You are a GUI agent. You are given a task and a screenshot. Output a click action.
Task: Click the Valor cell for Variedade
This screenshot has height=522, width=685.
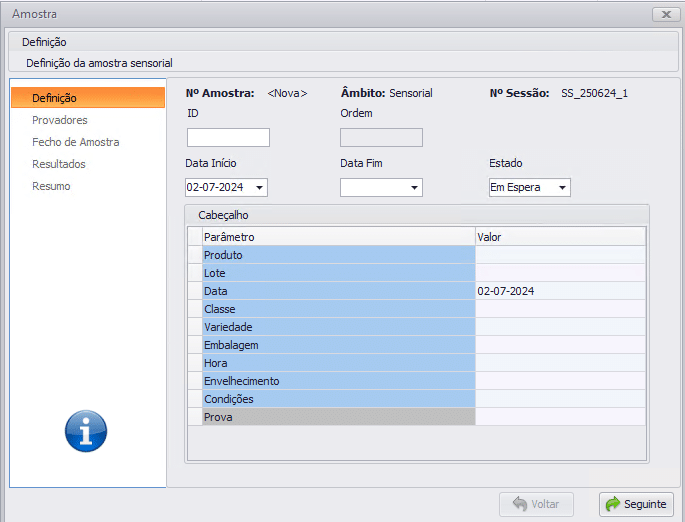tap(560, 327)
